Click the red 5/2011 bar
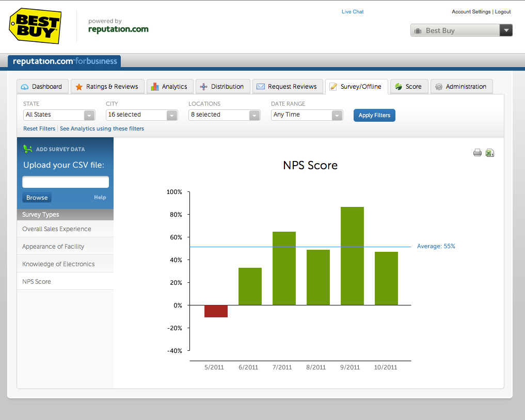 [216, 311]
